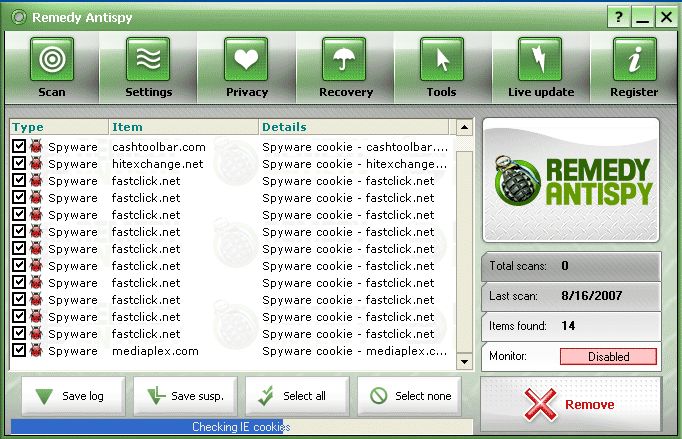Click the Remedy Antispy title bar icon
The width and height of the screenshot is (682, 439).
[x=18, y=17]
